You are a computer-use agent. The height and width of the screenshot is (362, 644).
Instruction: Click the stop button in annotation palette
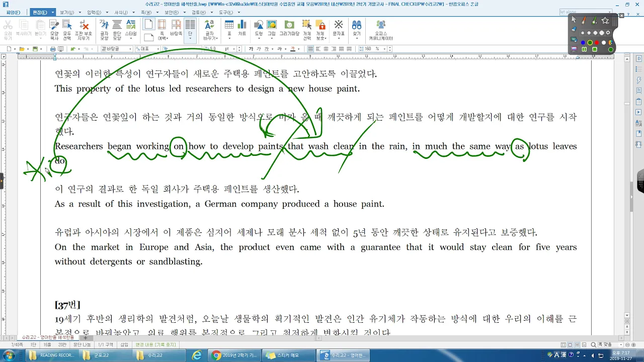pyautogui.click(x=595, y=49)
